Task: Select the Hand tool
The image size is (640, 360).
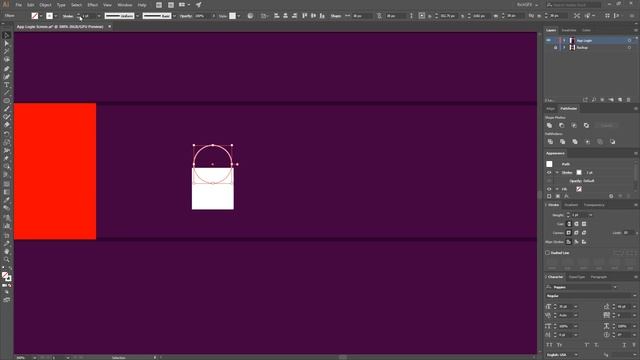Action: point(7,251)
